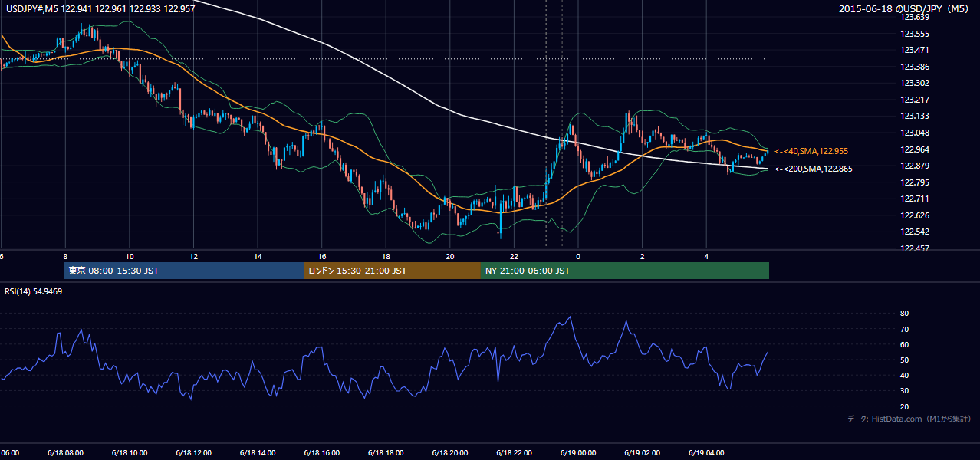Click hour label 2 under price chart
Viewport: 980px width, 460px height.
click(x=642, y=256)
